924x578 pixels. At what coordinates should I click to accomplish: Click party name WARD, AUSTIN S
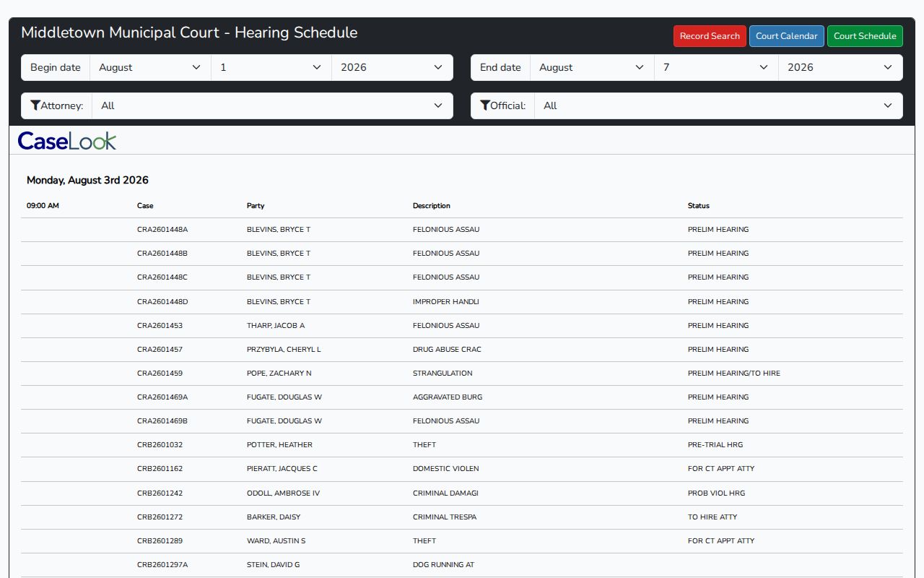click(x=276, y=541)
